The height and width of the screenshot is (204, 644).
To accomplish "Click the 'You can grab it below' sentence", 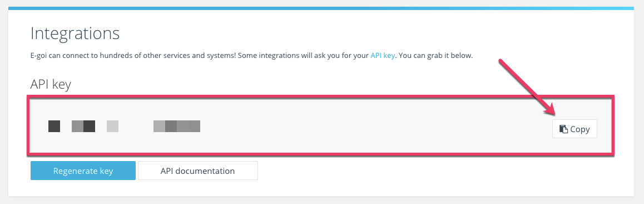I will [436, 55].
